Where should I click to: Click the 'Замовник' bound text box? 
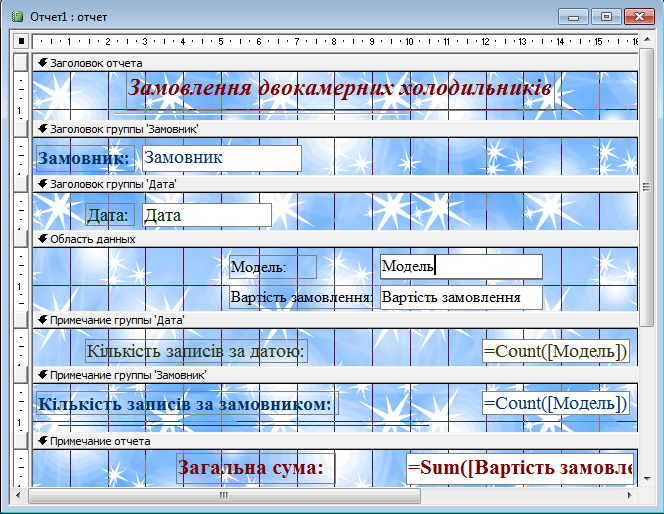(222, 159)
